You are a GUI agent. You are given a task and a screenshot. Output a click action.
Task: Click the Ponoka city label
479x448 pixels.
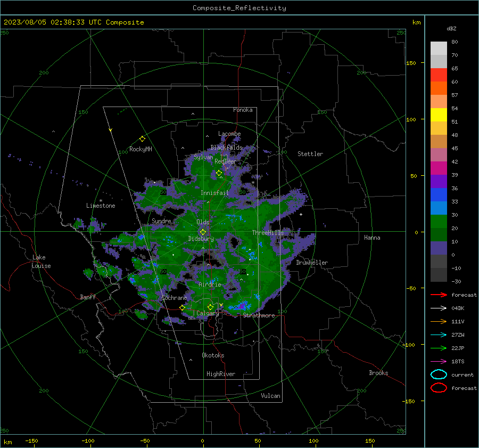(243, 110)
